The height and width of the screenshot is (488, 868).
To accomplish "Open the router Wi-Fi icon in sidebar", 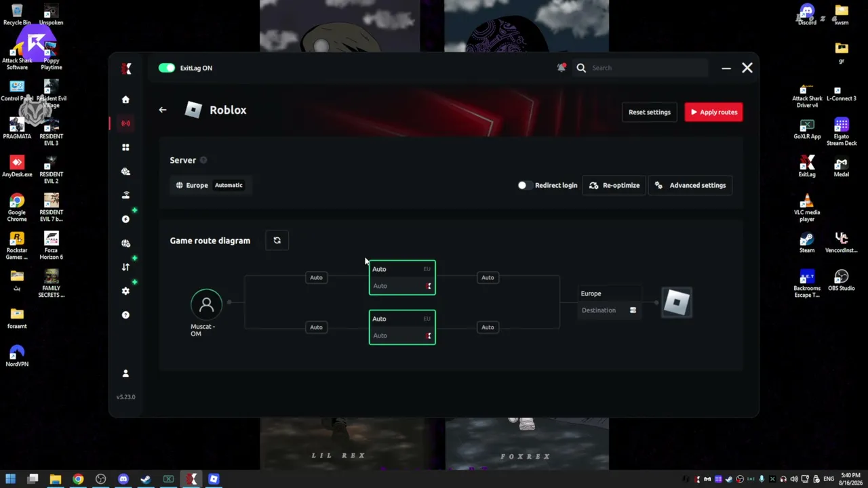I will click(x=125, y=195).
